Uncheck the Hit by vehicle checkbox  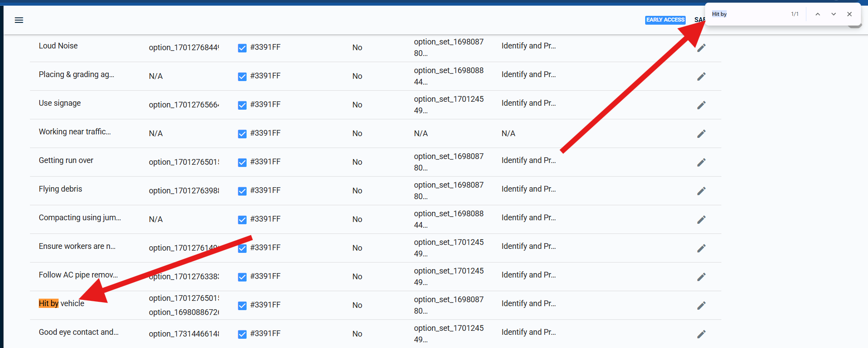(242, 306)
